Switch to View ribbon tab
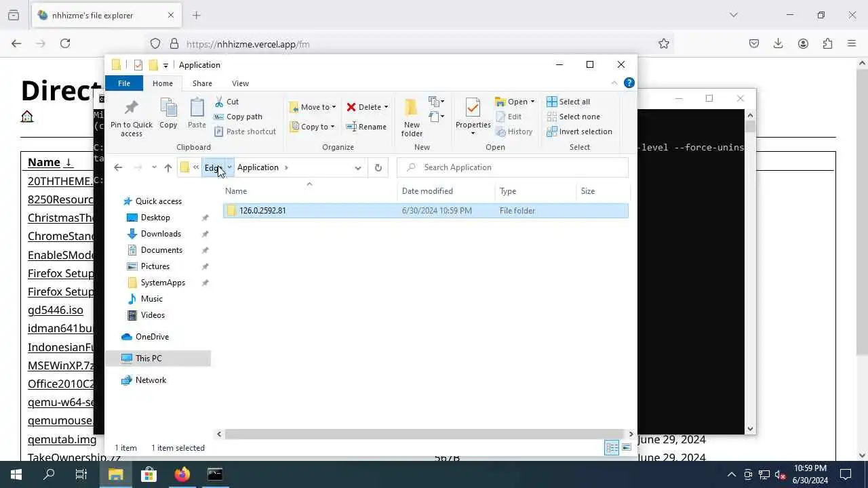The width and height of the screenshot is (868, 488). [240, 83]
